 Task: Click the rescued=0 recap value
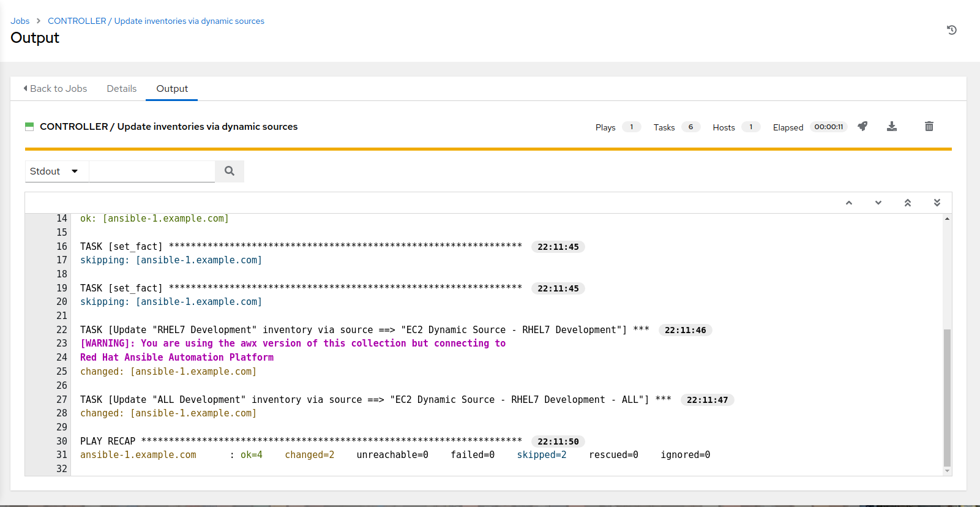pos(613,455)
